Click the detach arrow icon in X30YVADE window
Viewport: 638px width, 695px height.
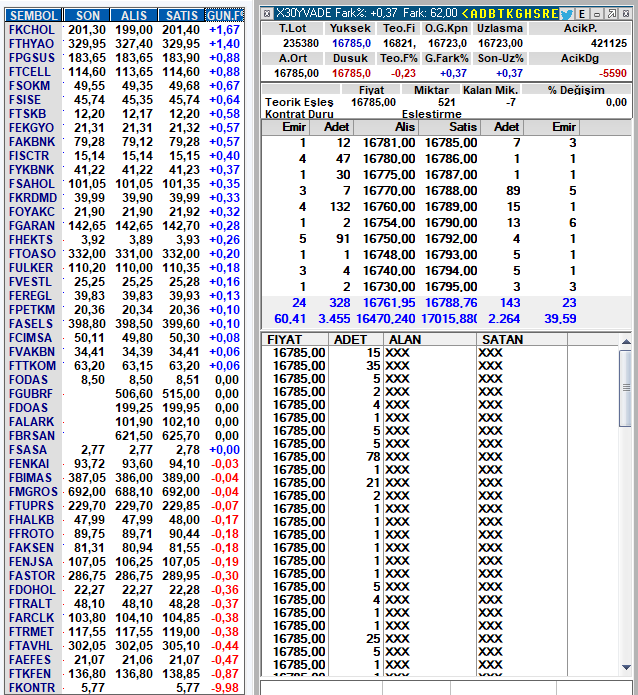click(612, 14)
